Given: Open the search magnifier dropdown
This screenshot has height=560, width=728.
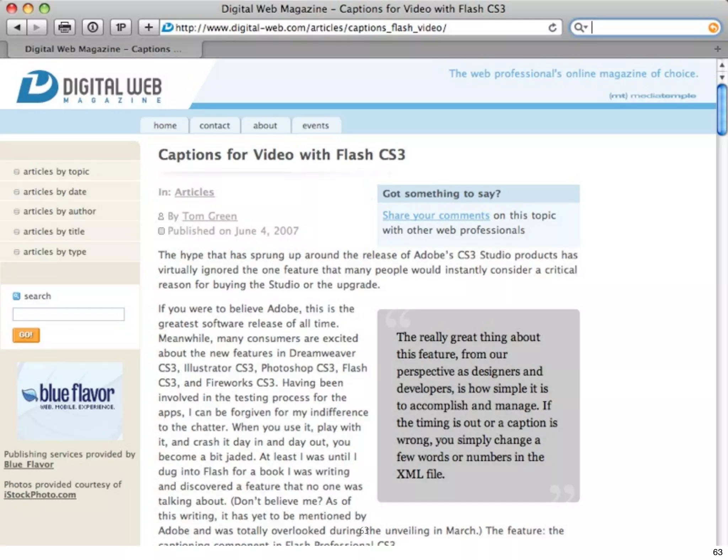Looking at the screenshot, I should click(x=580, y=27).
